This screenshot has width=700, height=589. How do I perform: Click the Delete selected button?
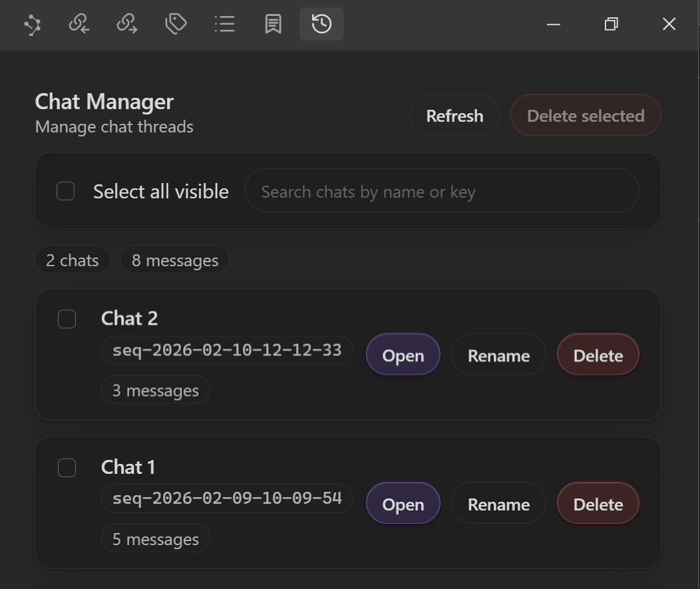586,116
